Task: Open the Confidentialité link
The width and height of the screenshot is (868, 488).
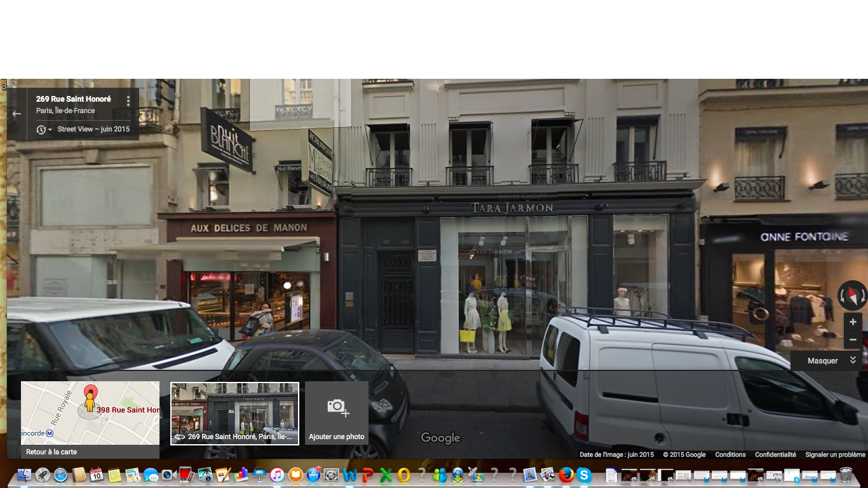Action: coord(775,454)
